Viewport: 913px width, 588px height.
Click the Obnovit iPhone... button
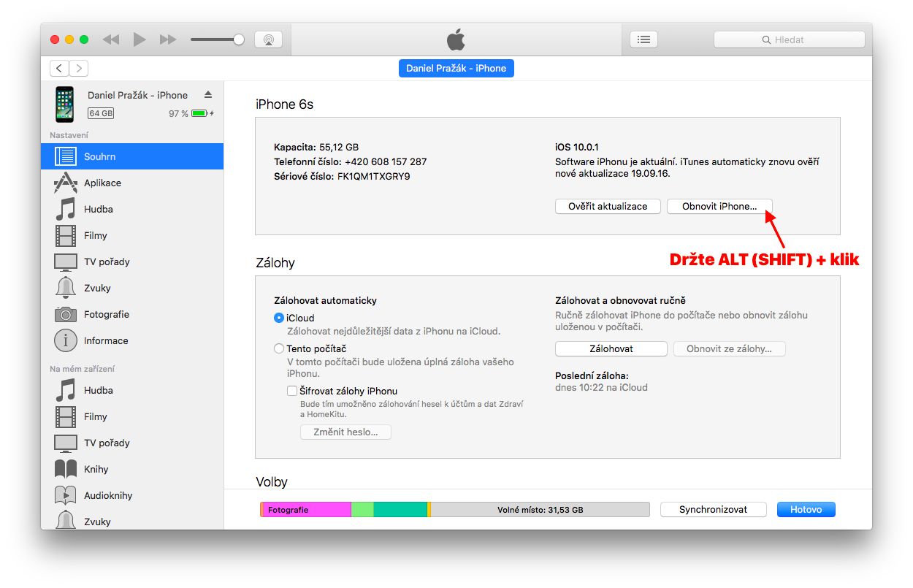tap(719, 206)
